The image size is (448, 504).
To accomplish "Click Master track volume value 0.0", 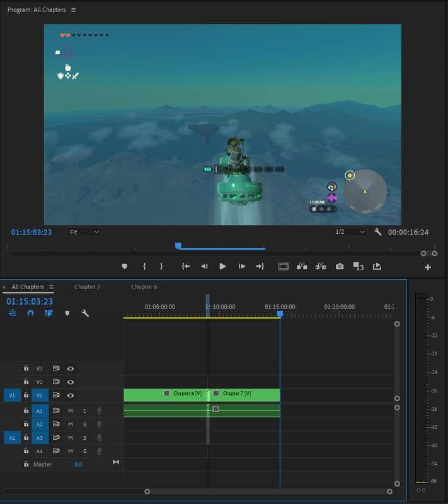I will (78, 464).
